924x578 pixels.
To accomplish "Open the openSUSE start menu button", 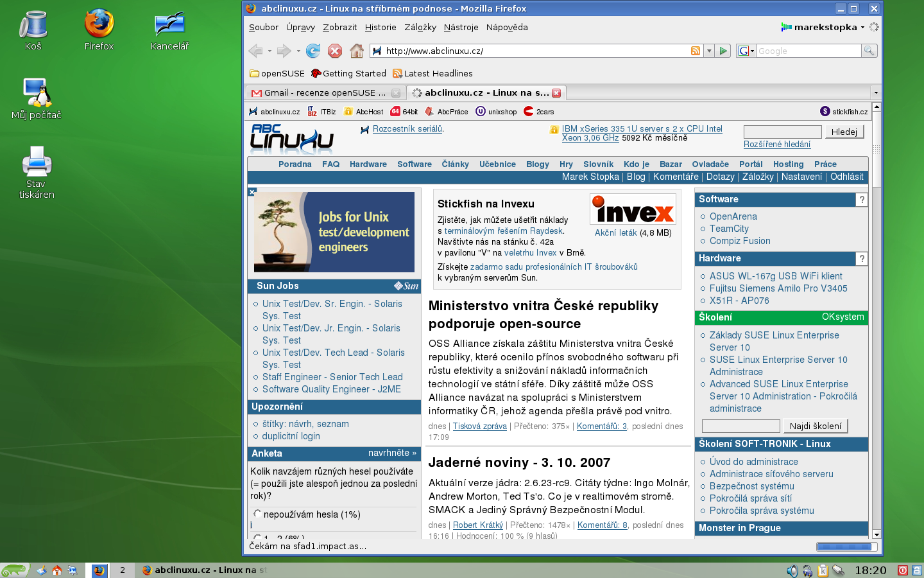I will point(15,570).
